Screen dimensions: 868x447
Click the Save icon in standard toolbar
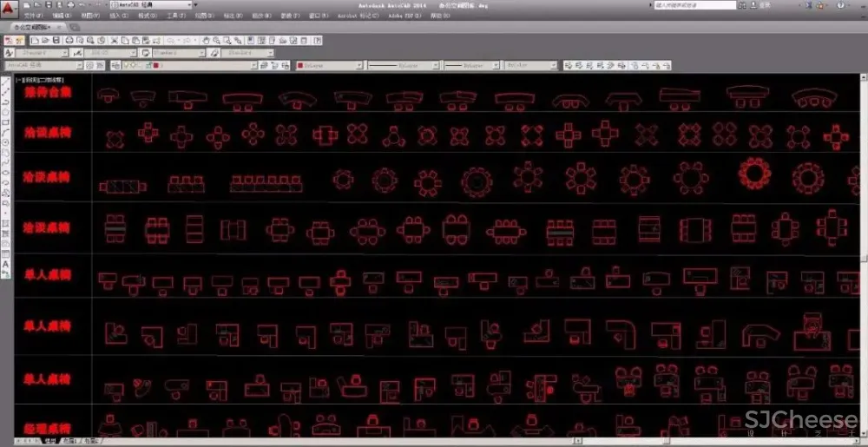(56, 40)
